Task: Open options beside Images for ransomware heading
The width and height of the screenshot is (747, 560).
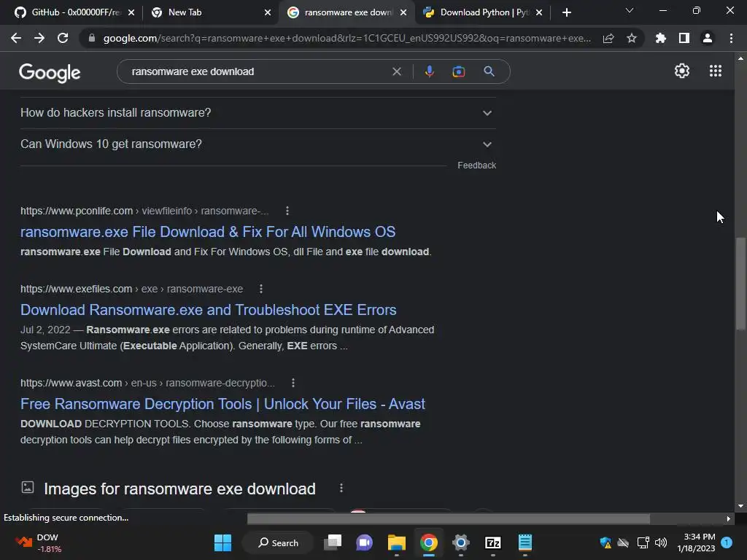Action: [341, 488]
